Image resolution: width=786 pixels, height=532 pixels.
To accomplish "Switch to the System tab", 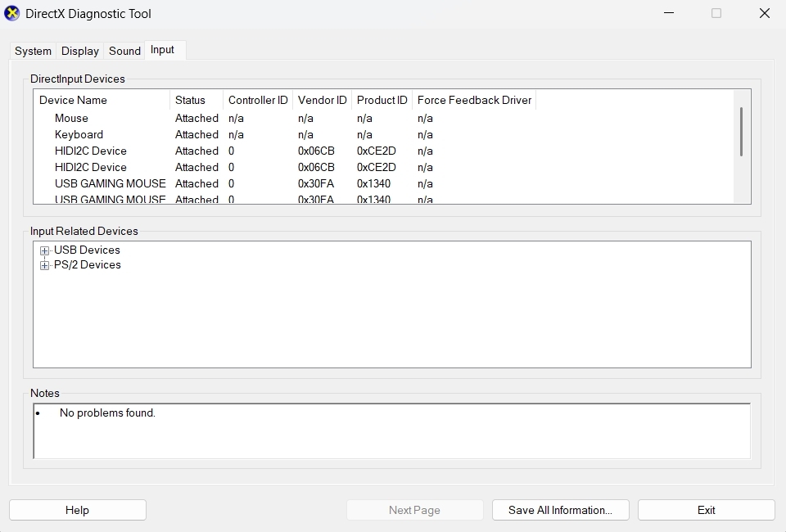I will click(33, 51).
